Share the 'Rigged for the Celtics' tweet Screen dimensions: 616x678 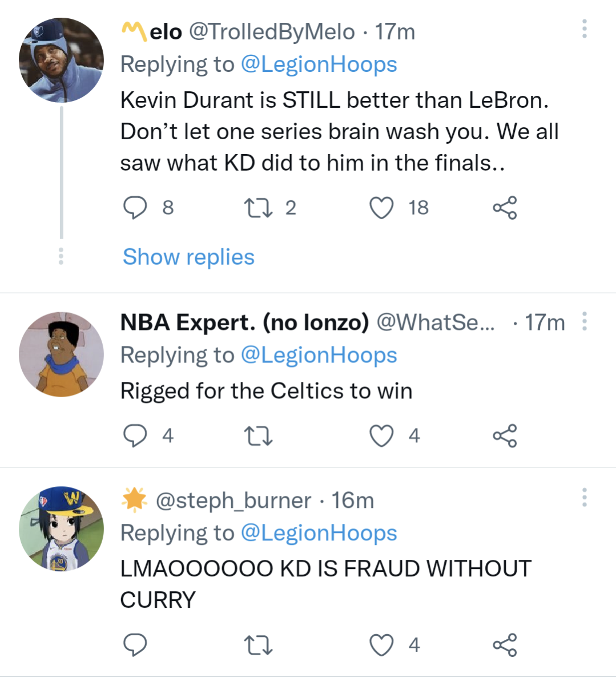click(505, 436)
